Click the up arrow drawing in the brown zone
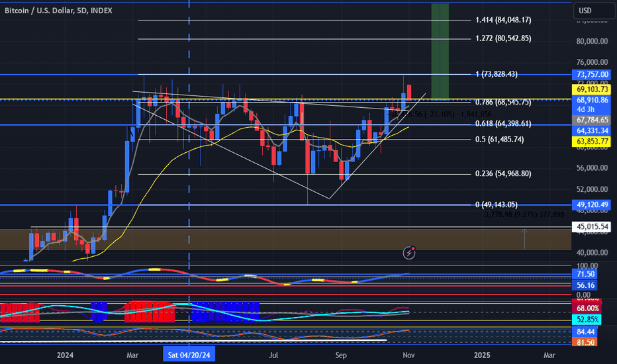This screenshot has width=617, height=364. (x=524, y=239)
